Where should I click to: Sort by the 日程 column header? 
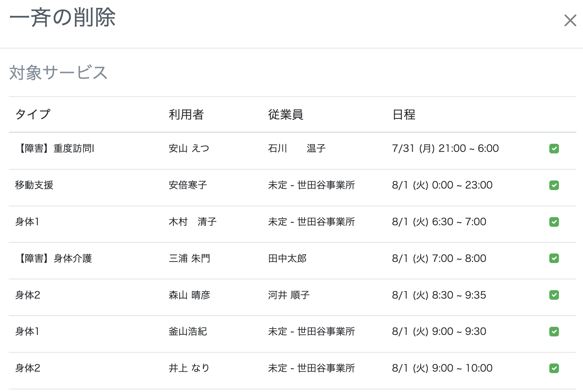[x=404, y=114]
